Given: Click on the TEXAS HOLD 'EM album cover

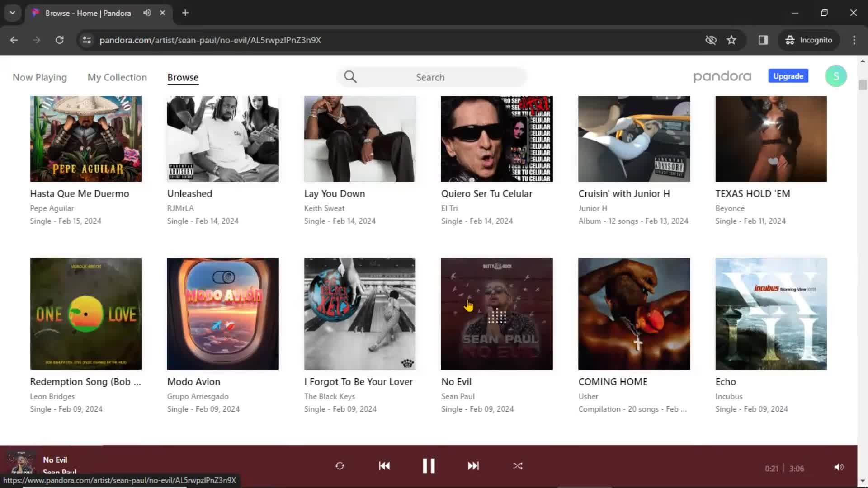Looking at the screenshot, I should [771, 138].
